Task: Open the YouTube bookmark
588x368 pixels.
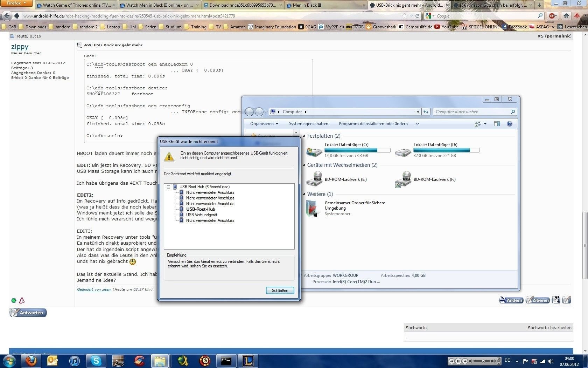Action: pos(446,27)
